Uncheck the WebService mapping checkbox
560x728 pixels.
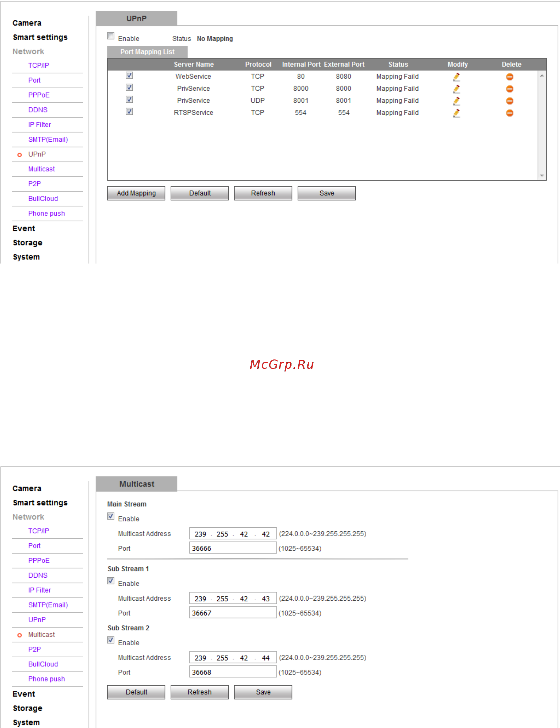tap(129, 75)
